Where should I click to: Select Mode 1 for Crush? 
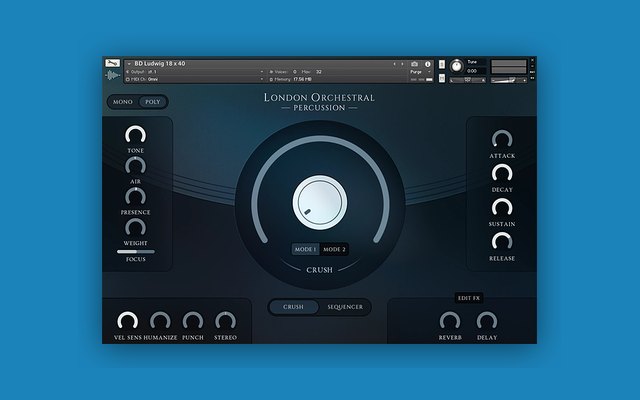306,249
